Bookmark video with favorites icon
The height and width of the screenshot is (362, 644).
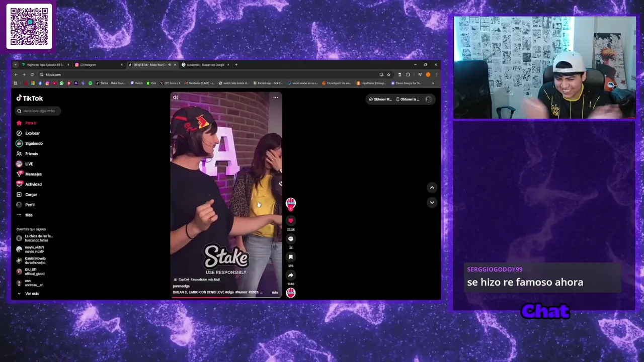(290, 257)
